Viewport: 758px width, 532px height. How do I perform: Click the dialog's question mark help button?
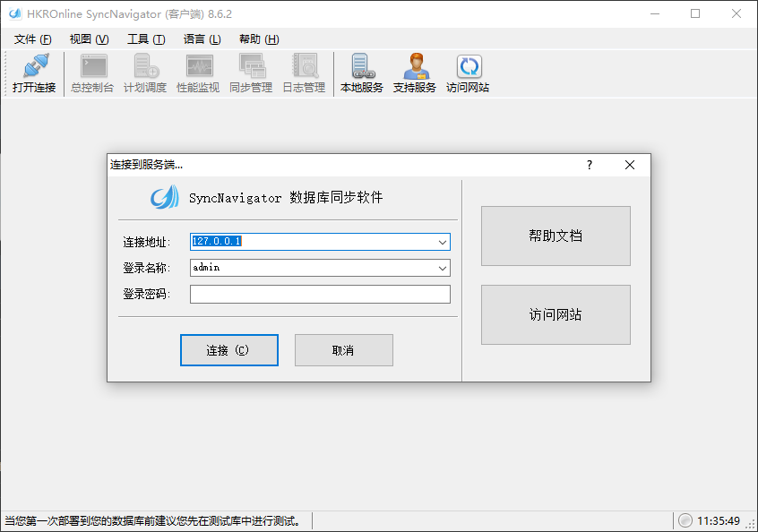(x=590, y=165)
